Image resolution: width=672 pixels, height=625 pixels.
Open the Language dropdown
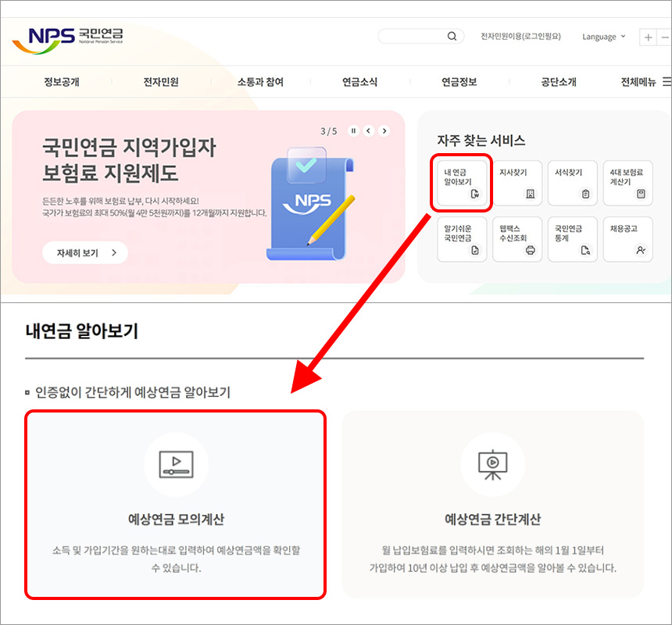tap(602, 37)
